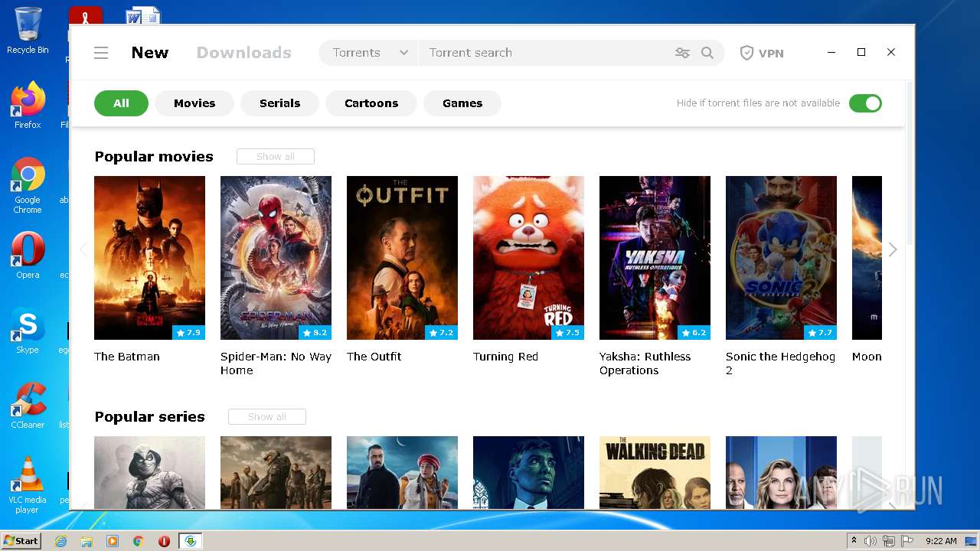Open Recycle Bin on the desktop
This screenshot has width=980, height=551.
[x=28, y=31]
